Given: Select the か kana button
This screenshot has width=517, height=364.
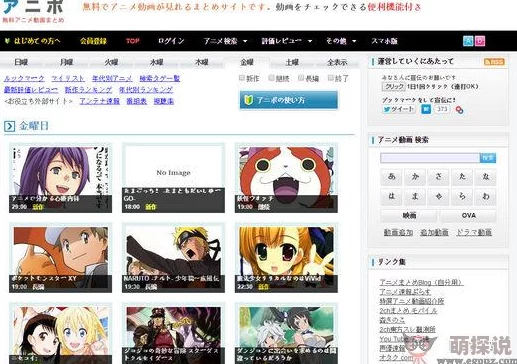Looking at the screenshot, I should pyautogui.click(x=415, y=176).
